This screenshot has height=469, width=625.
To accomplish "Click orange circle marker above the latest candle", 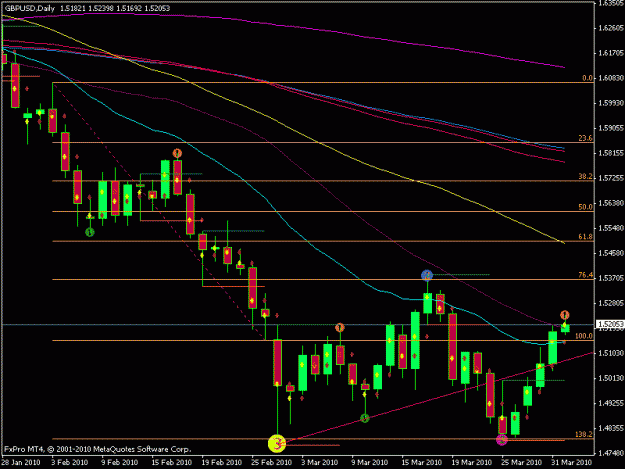I will (564, 315).
